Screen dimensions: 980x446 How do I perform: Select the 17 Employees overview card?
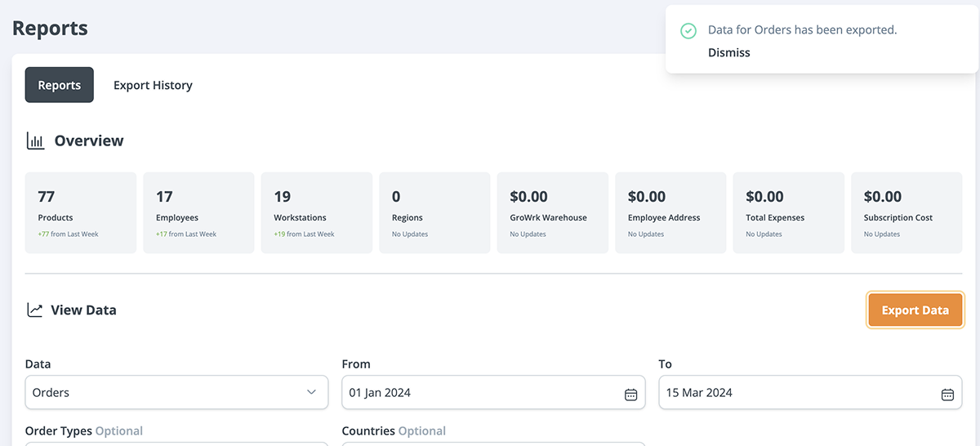point(198,212)
